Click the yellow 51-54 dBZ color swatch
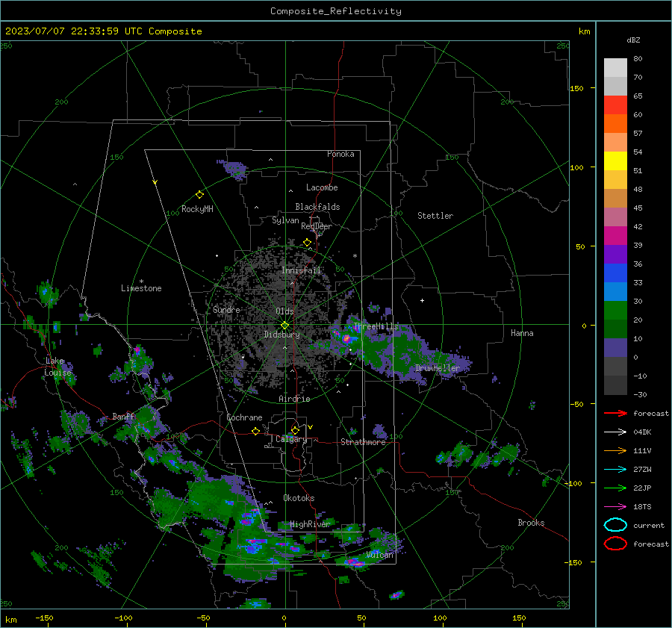672x628 pixels. point(615,161)
